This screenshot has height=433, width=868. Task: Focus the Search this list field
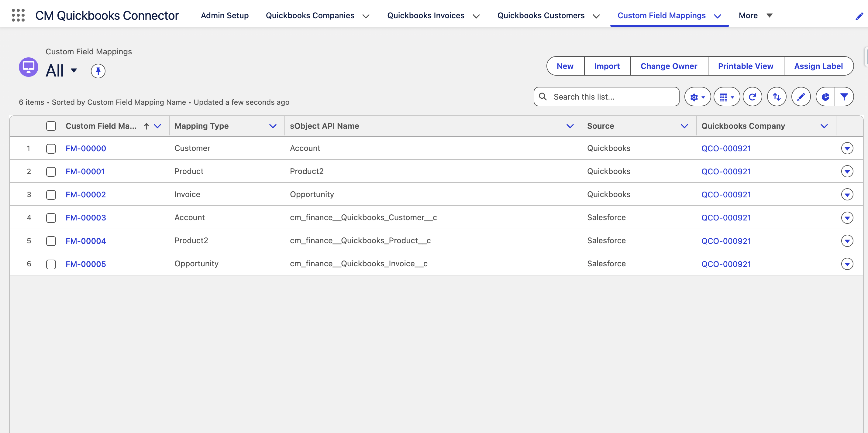point(607,97)
